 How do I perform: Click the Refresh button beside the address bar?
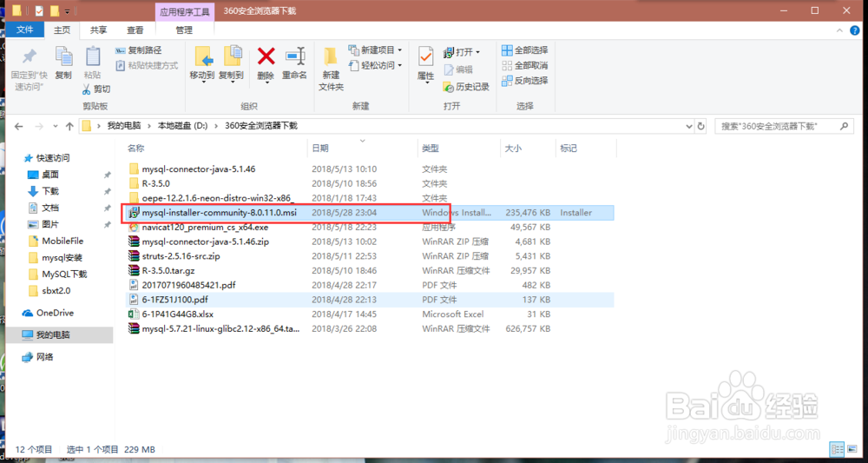click(x=700, y=126)
